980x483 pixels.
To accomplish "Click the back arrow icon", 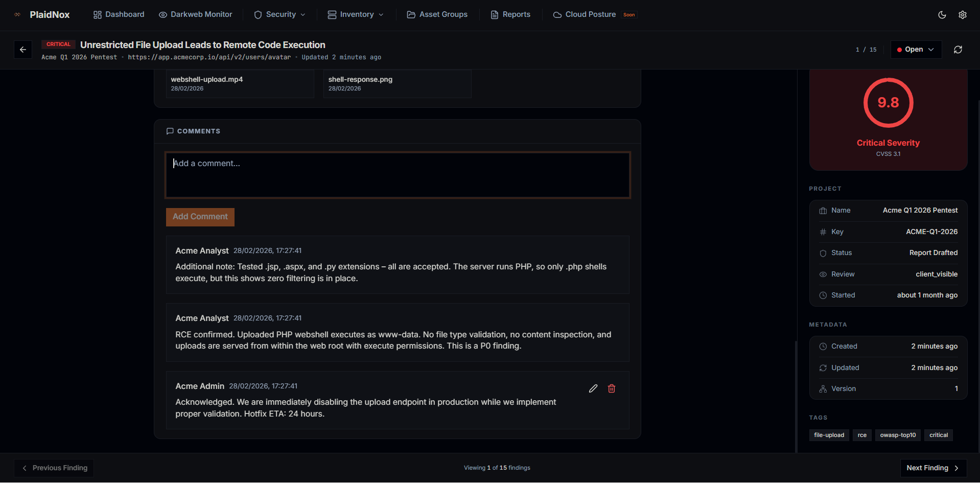I will click(23, 50).
